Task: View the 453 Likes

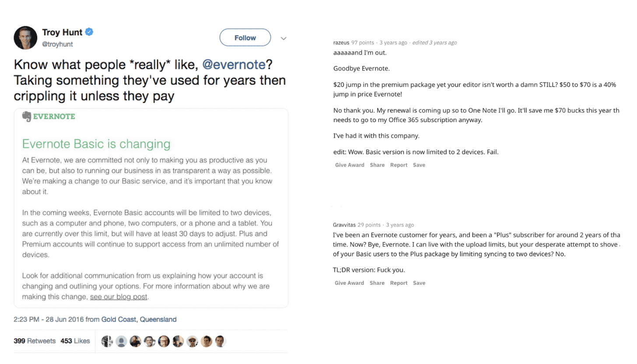Action: coord(75,341)
